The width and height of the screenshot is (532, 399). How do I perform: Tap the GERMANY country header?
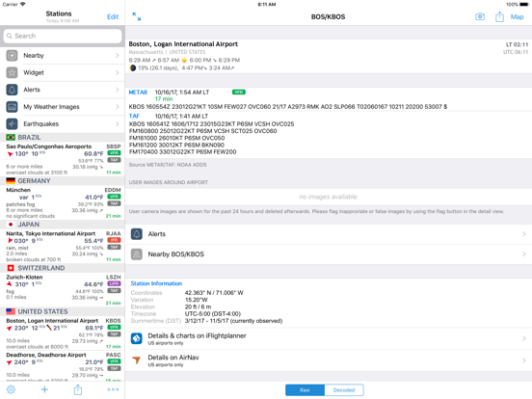63,181
